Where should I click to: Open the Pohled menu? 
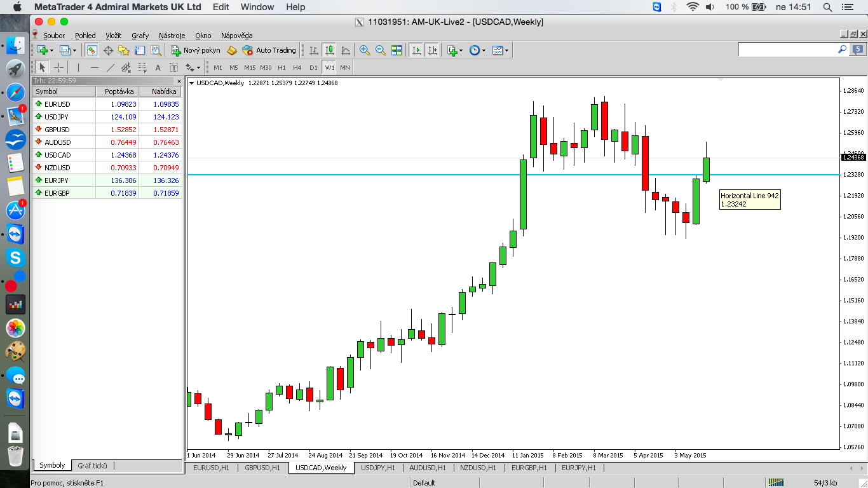(x=85, y=36)
